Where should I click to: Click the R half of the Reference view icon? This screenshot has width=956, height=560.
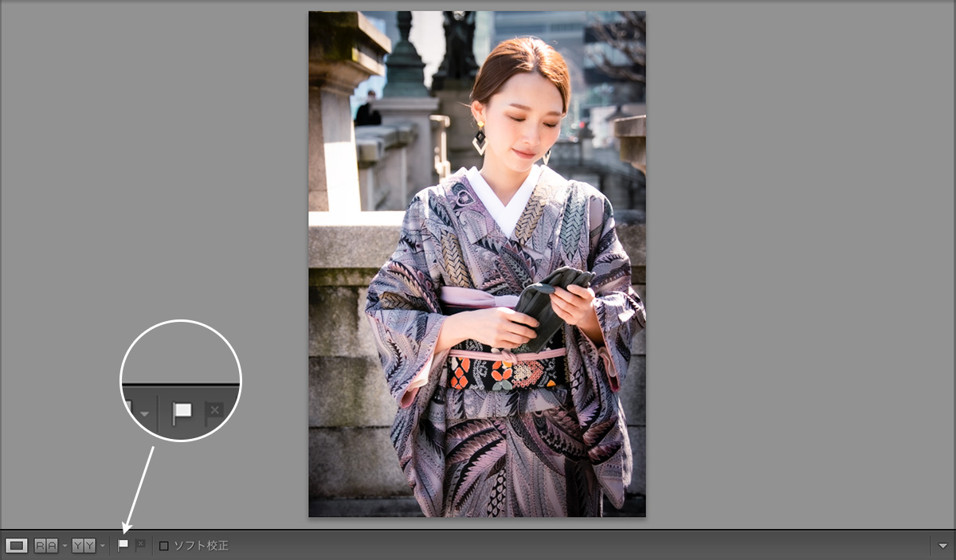click(x=41, y=545)
